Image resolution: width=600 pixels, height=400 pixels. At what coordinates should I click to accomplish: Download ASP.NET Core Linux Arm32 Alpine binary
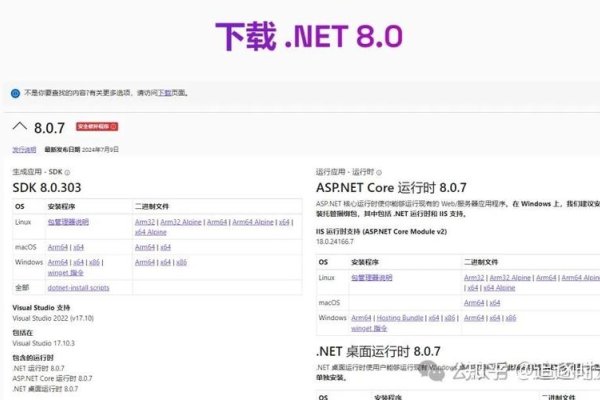click(x=510, y=278)
